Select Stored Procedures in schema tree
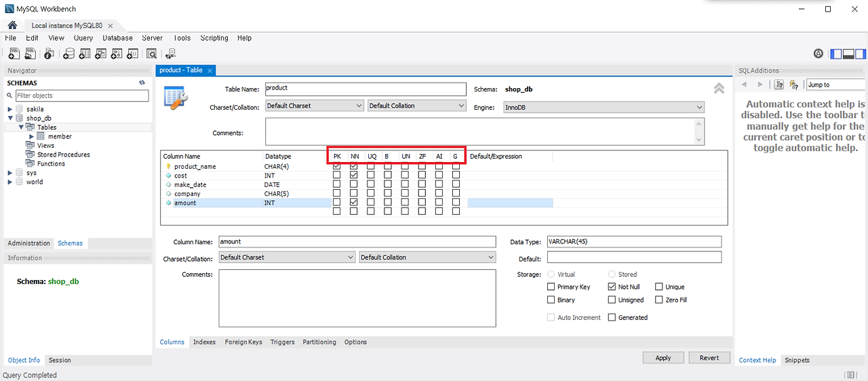 click(64, 155)
